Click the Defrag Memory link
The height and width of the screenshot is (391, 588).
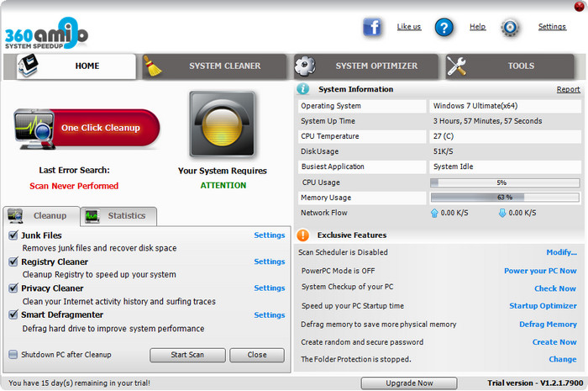coord(548,325)
